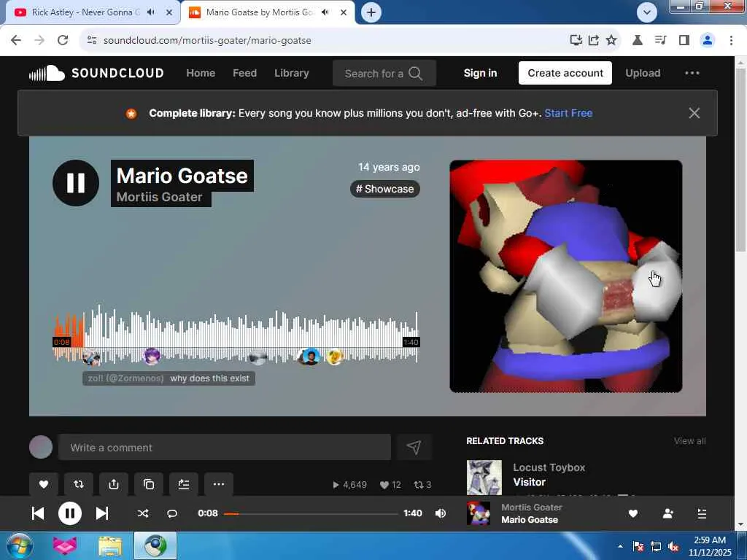Seek within the track waveform
This screenshot has width=747, height=560.
coord(236,335)
